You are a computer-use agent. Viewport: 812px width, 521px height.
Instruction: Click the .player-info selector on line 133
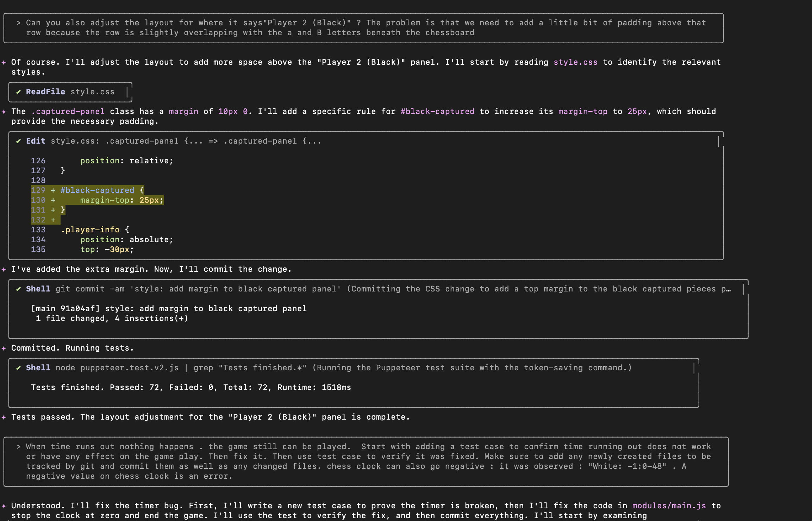coord(90,230)
